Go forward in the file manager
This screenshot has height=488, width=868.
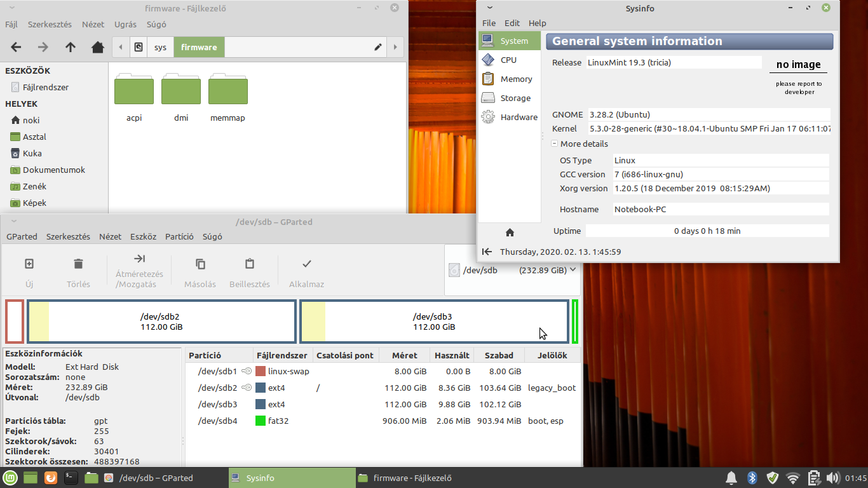(x=43, y=47)
